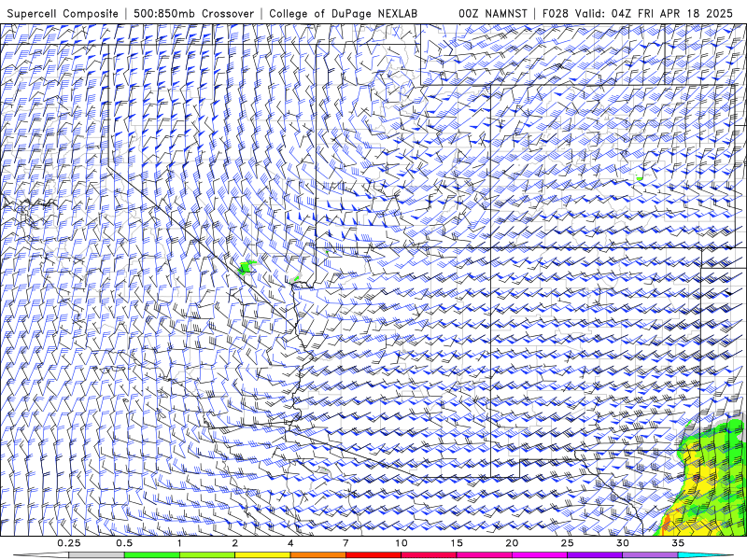Select the violet 25–30 legend swatch
Screen dimensions: 747x560
[x=595, y=555]
